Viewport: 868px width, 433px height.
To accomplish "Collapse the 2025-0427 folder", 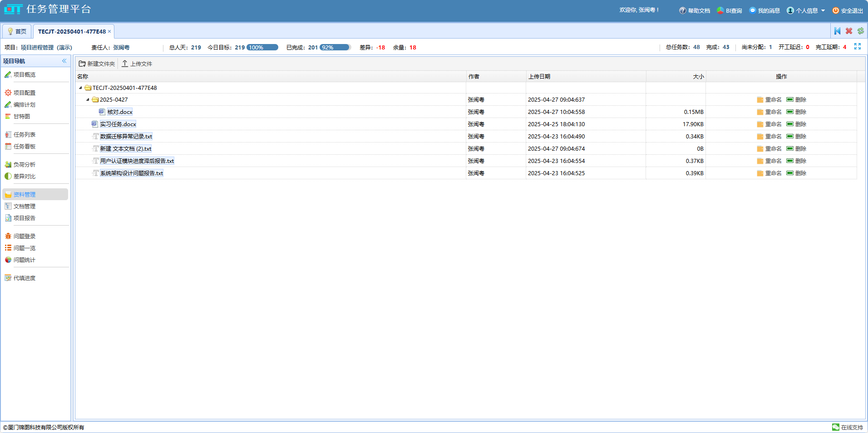I will (x=88, y=99).
